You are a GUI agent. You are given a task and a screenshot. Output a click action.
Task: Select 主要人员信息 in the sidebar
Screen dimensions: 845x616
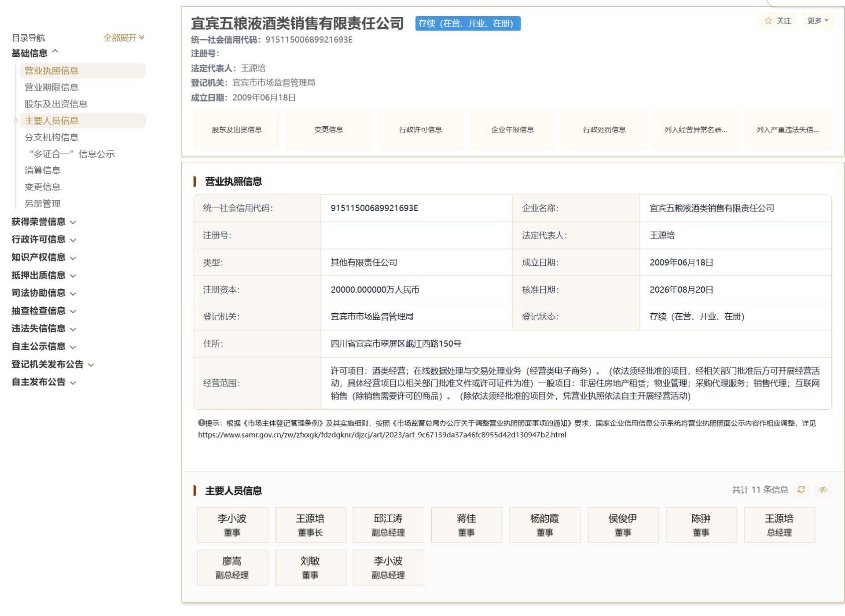[x=83, y=121]
